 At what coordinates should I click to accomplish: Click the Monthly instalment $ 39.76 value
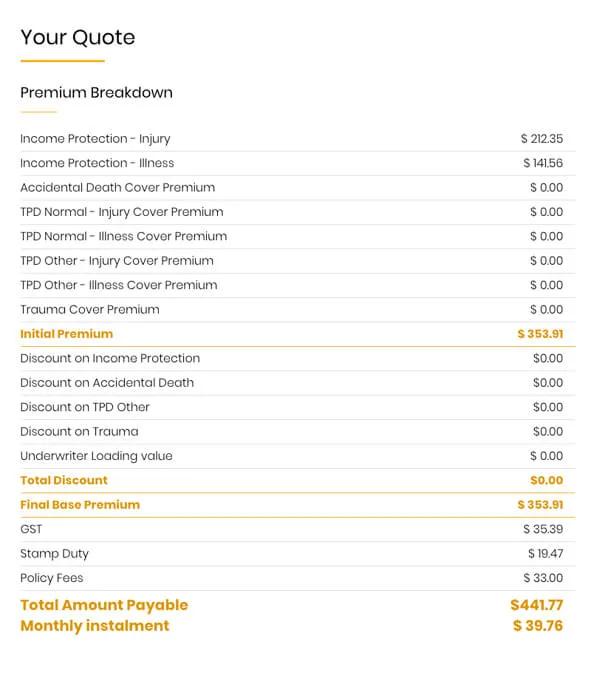[x=537, y=626]
